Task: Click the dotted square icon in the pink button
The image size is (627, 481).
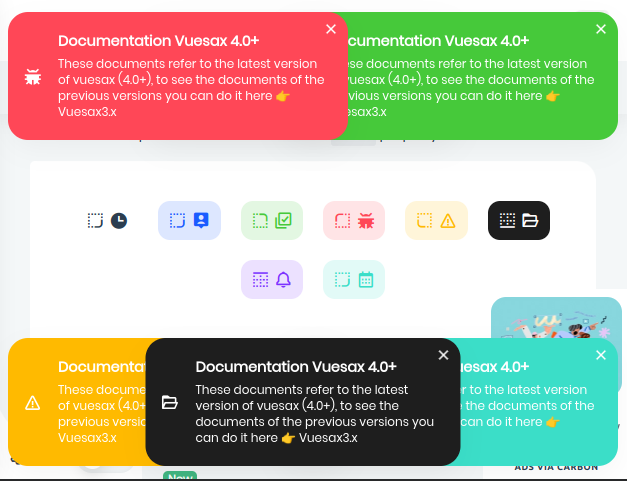Action: point(343,220)
